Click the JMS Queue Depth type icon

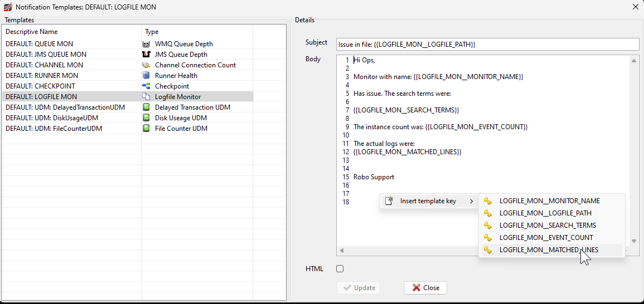pyautogui.click(x=146, y=55)
